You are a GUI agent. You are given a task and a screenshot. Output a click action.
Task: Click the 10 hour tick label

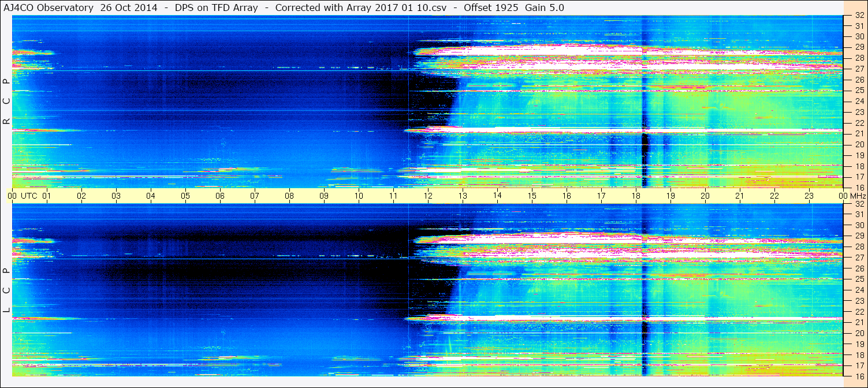[x=359, y=196]
